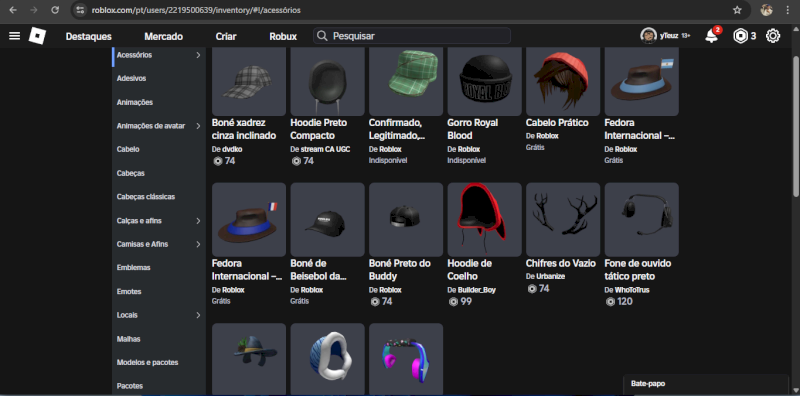Click the dvdko creator link
This screenshot has width=800, height=396.
point(232,150)
